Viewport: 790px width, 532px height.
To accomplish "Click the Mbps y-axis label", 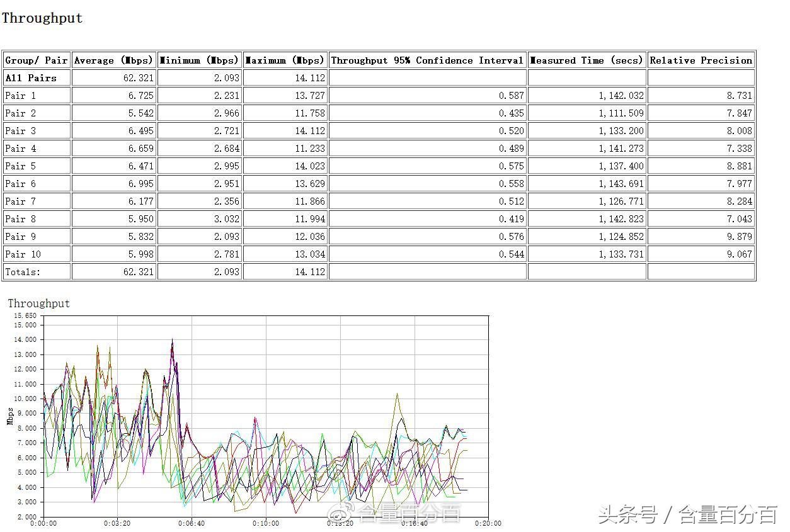I will [x=10, y=416].
